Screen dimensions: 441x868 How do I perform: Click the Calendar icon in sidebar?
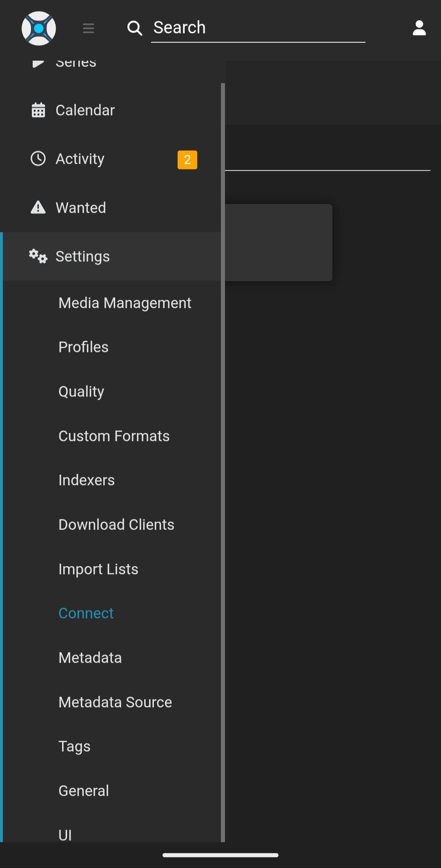pyautogui.click(x=38, y=110)
